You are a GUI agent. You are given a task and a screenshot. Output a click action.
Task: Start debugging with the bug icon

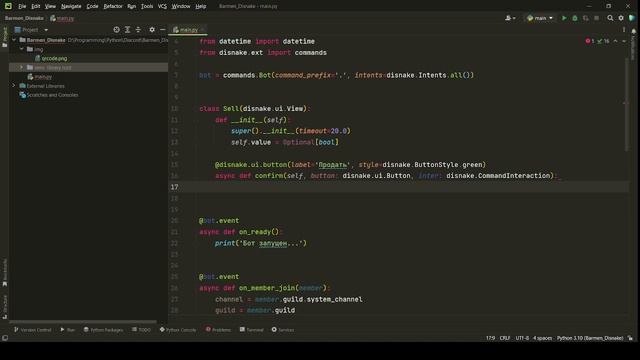click(x=575, y=18)
